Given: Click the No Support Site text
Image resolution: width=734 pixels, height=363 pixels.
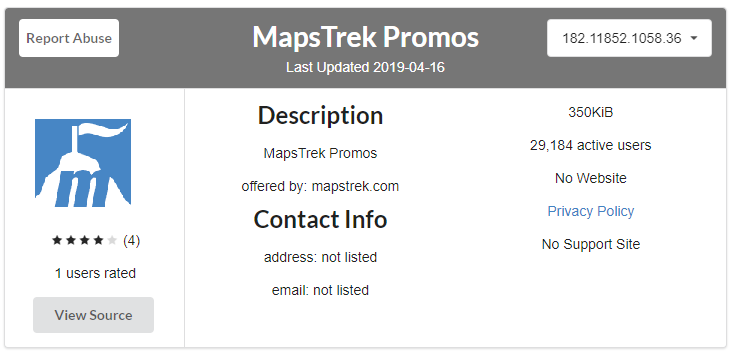Looking at the screenshot, I should [591, 244].
